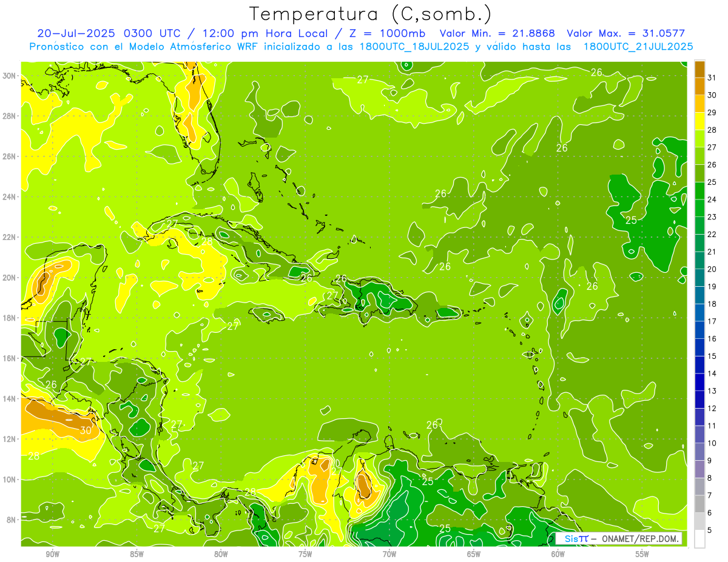Click the "1800UTC_21JUL2025" valid-until time
Screen dimensions: 728x562
point(638,47)
